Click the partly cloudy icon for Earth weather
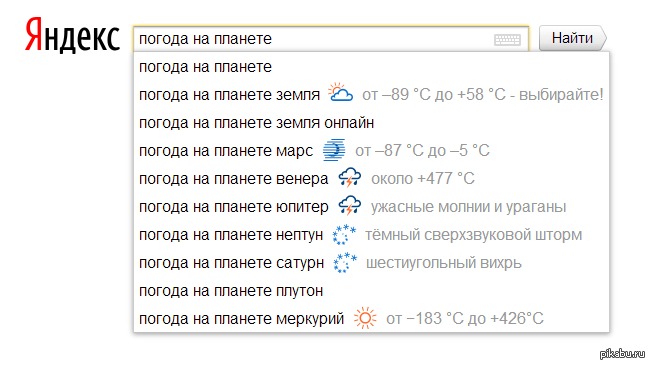 coord(340,92)
